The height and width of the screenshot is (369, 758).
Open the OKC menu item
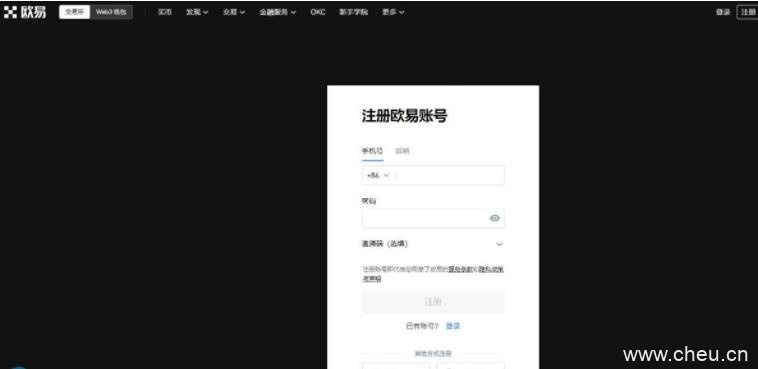[318, 12]
